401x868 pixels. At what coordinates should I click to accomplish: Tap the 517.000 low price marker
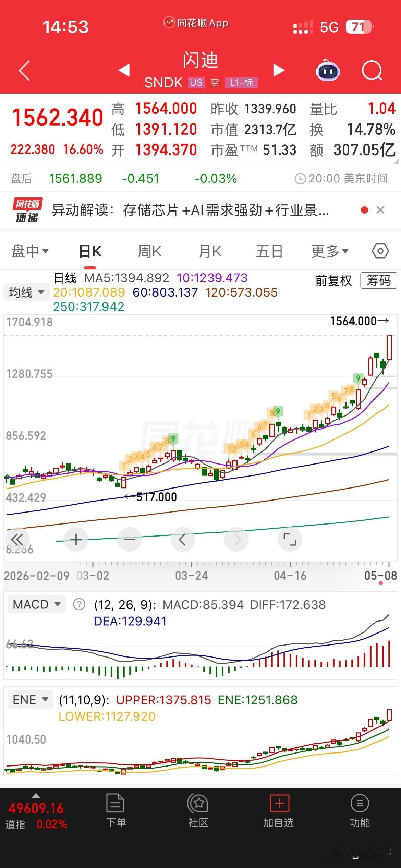151,497
